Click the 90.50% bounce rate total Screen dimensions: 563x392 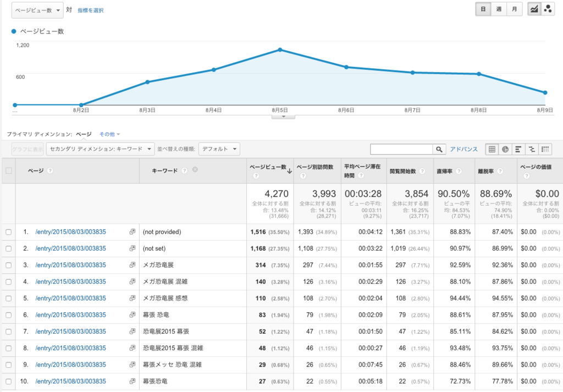click(x=454, y=194)
